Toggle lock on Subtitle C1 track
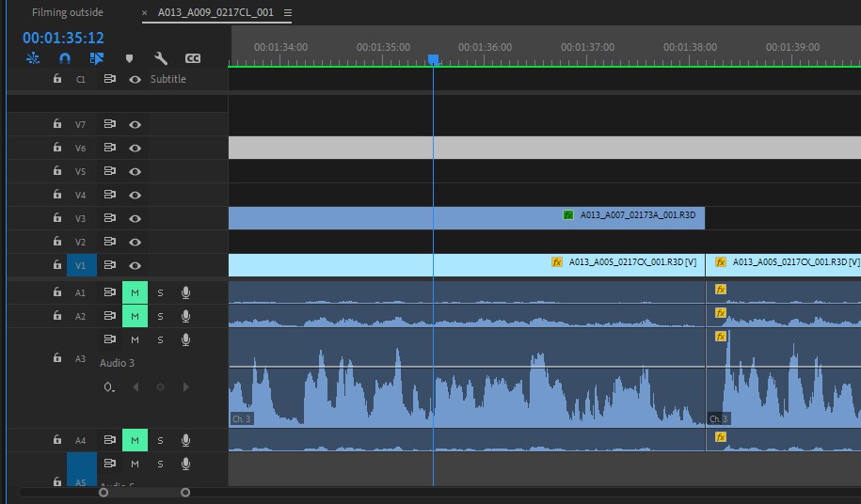 point(57,78)
